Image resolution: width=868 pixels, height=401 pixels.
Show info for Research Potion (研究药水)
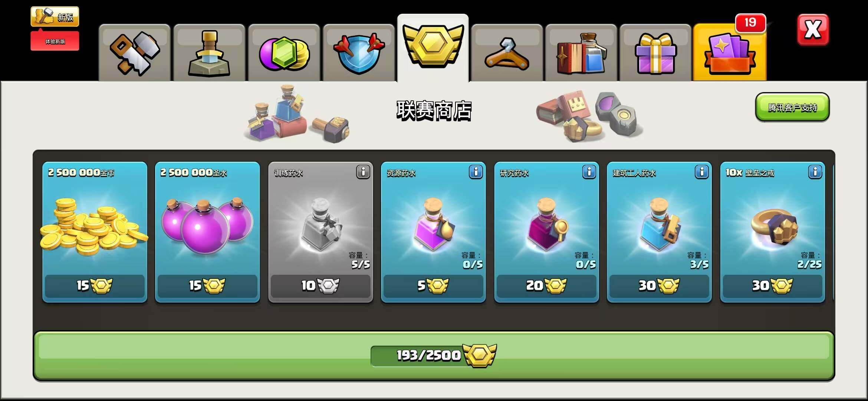[589, 172]
